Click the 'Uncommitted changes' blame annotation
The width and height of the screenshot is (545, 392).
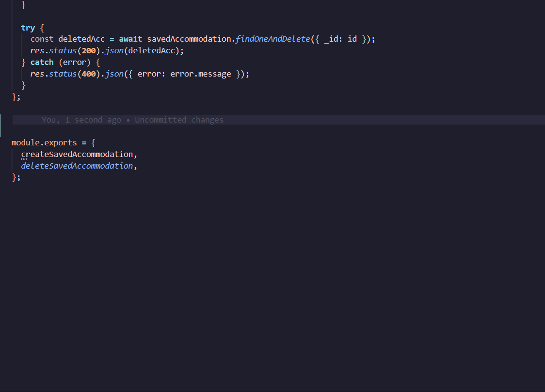(179, 120)
